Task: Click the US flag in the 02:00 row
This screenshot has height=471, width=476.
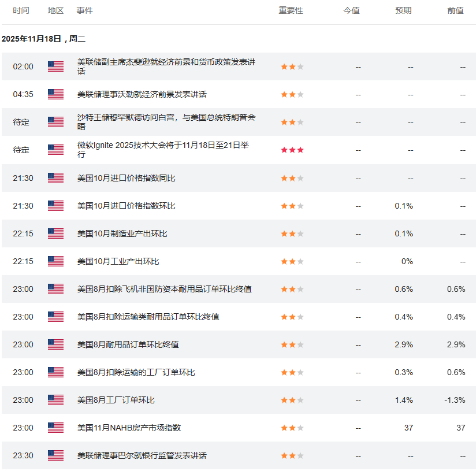Action: point(55,66)
